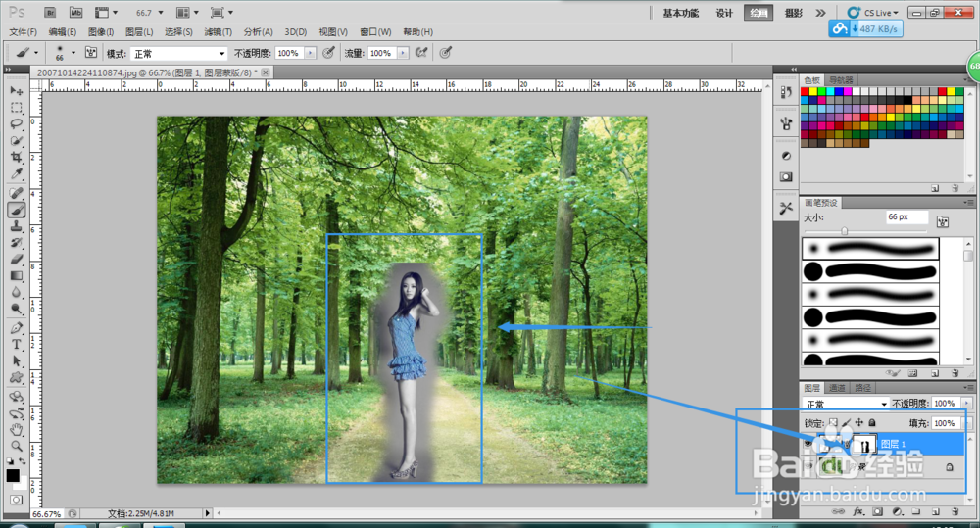Select the Lasso tool
This screenshot has height=528, width=980.
[x=17, y=123]
